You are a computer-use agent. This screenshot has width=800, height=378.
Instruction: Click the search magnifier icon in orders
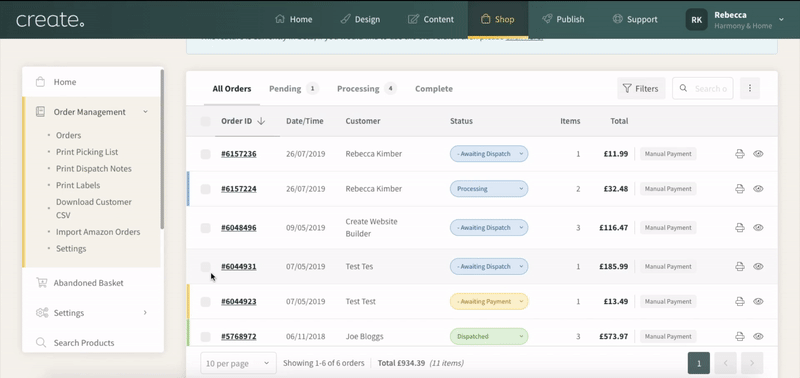point(683,88)
